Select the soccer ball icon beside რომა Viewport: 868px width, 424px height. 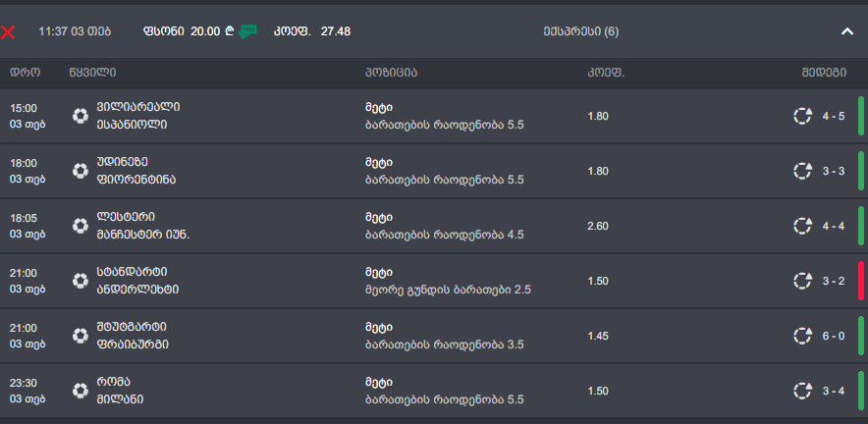pos(80,391)
